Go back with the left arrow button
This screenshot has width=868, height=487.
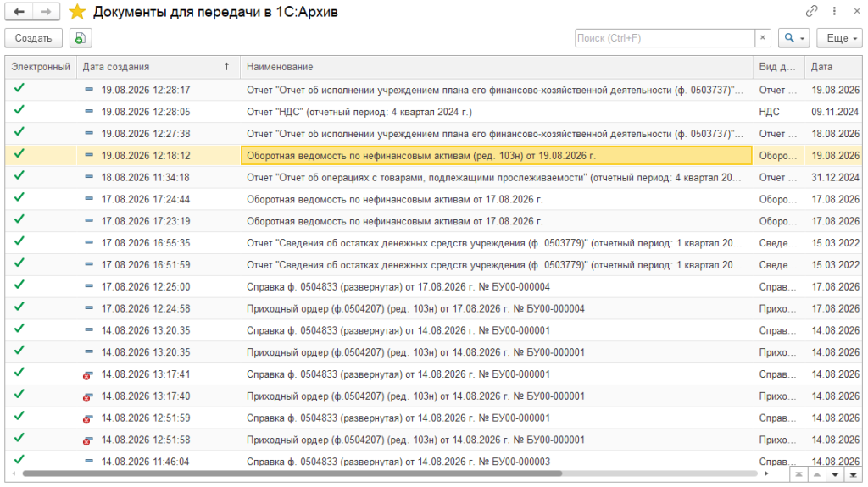point(19,12)
